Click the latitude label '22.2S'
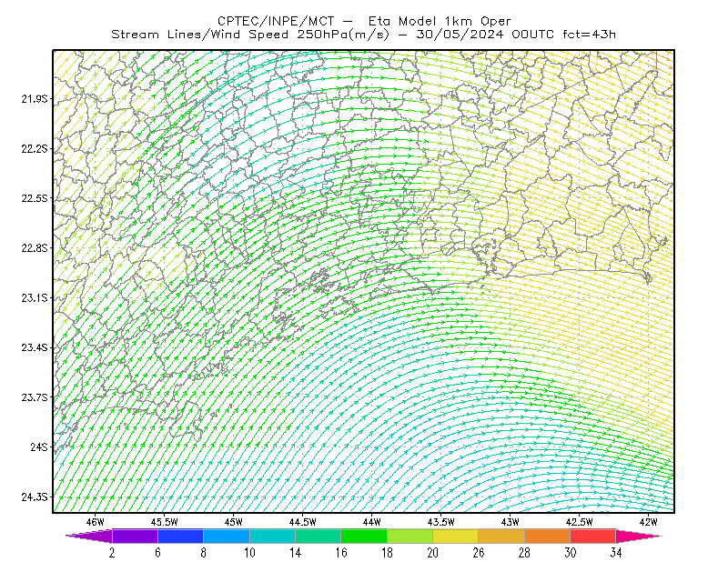Screen dimensions: 728x562 click(x=35, y=148)
